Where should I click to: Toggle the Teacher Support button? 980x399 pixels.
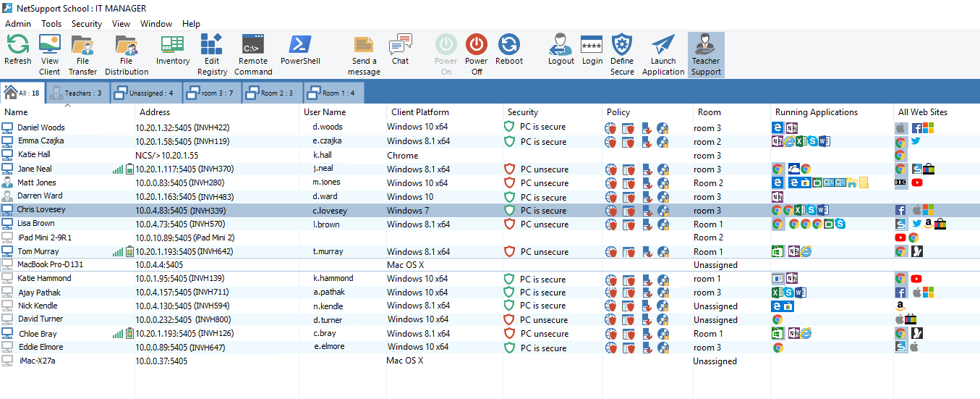click(x=705, y=54)
